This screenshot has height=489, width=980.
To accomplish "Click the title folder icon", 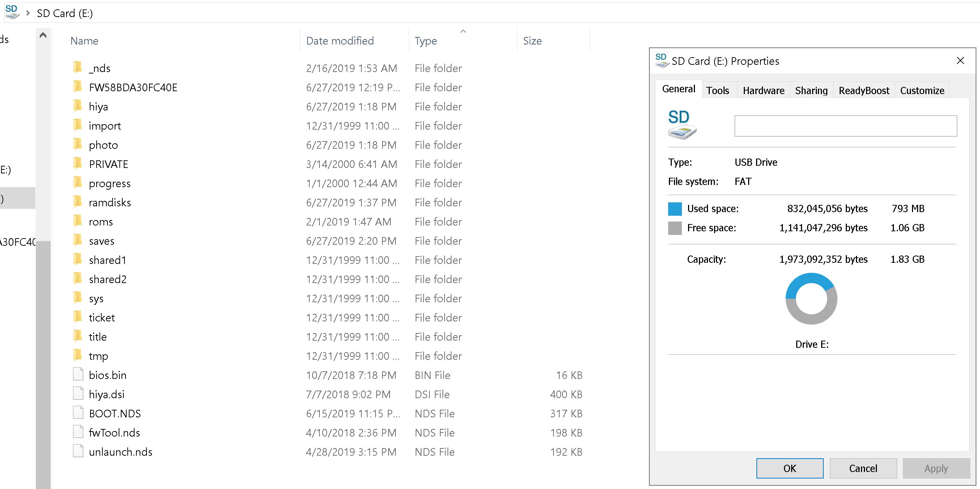I will click(78, 336).
